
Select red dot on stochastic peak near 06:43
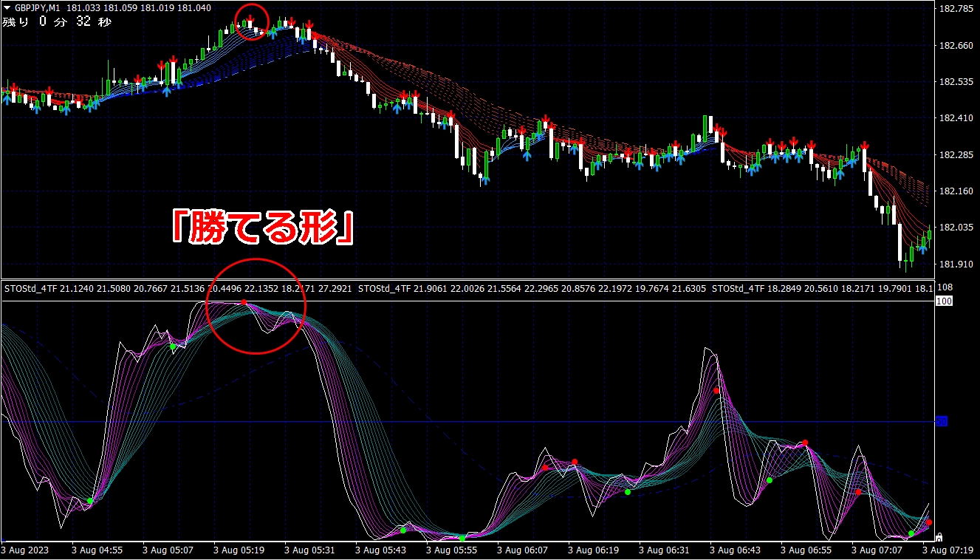pyautogui.click(x=716, y=391)
